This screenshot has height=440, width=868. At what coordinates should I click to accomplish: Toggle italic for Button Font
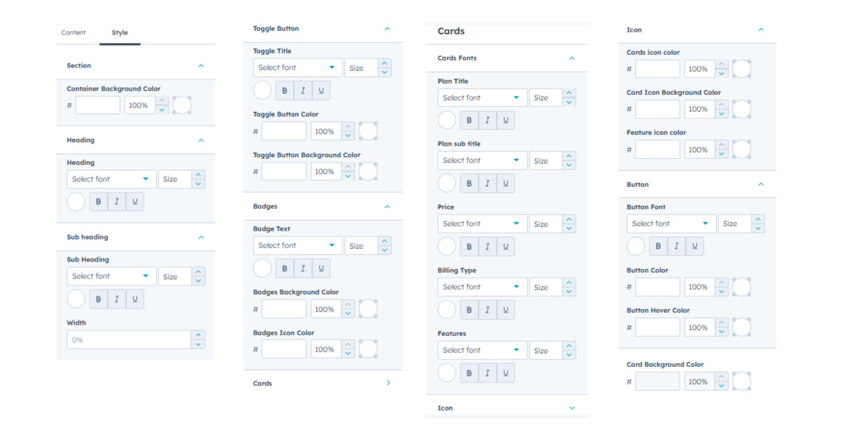677,246
